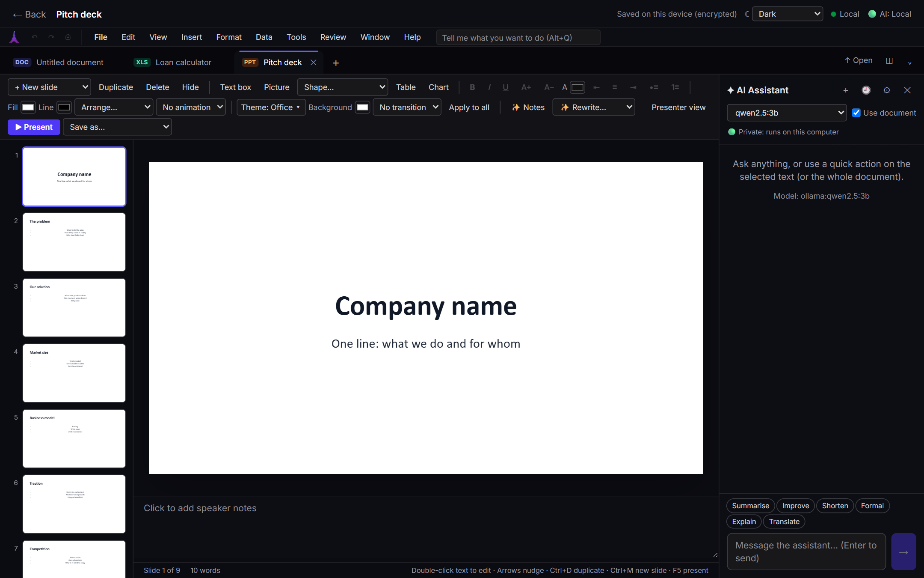Viewport: 924px width, 578px height.
Task: Open the Theme: Office dropdown
Action: (x=271, y=107)
